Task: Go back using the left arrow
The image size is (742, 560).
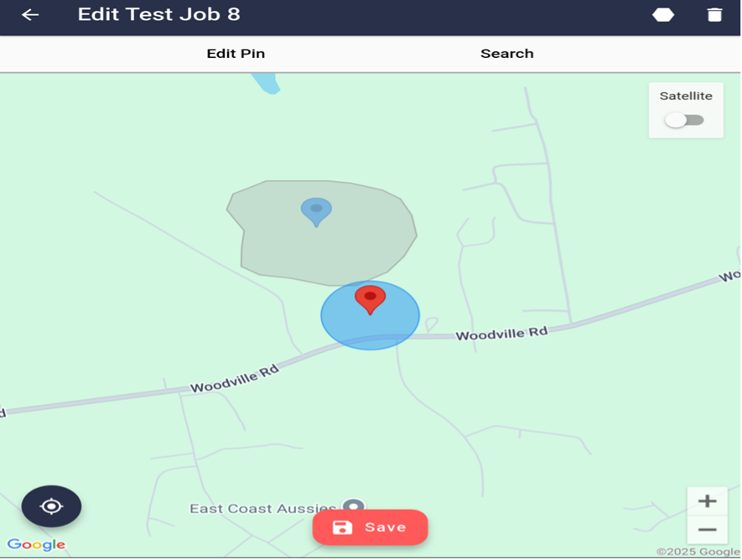Action: [30, 15]
